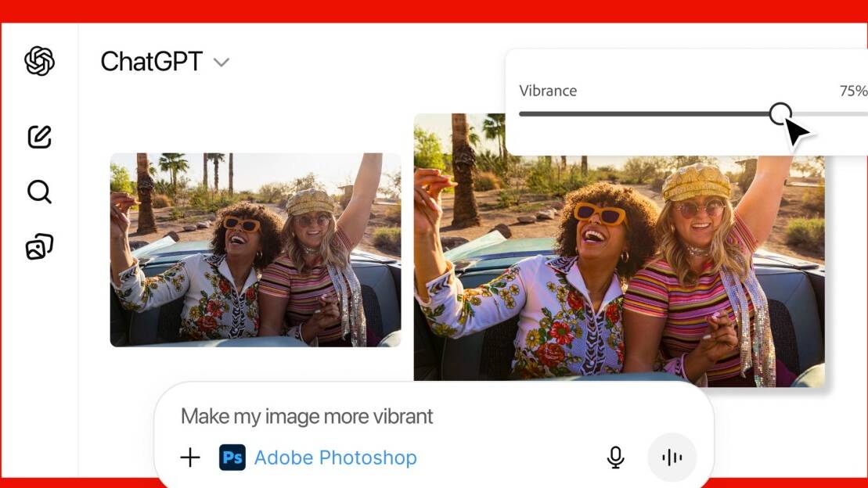
Task: Focus the "Make my image more vibrant" prompt field
Action: [307, 416]
